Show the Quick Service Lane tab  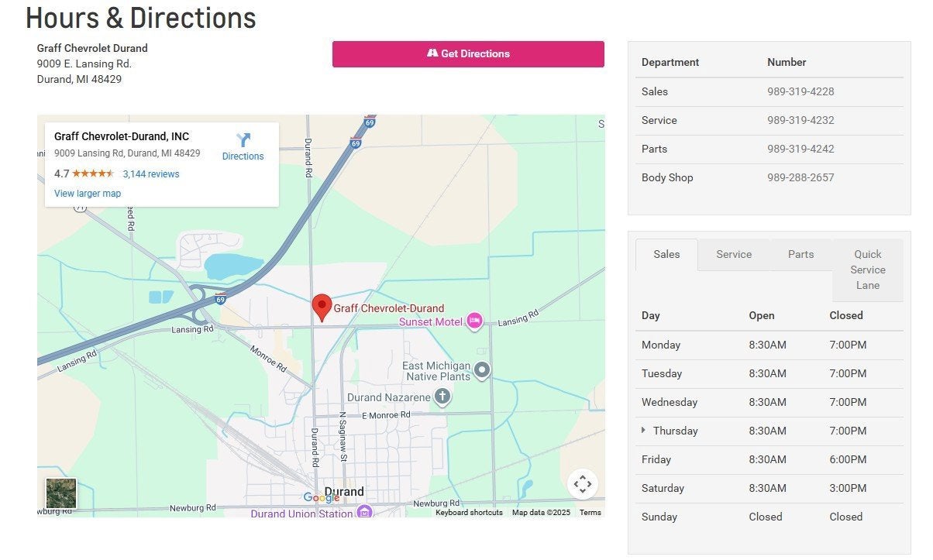point(867,270)
